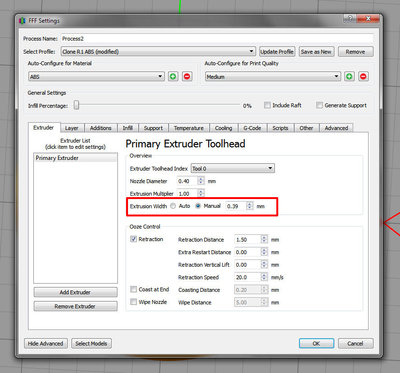
Task: Switch to the G-Code tab
Action: (252, 128)
